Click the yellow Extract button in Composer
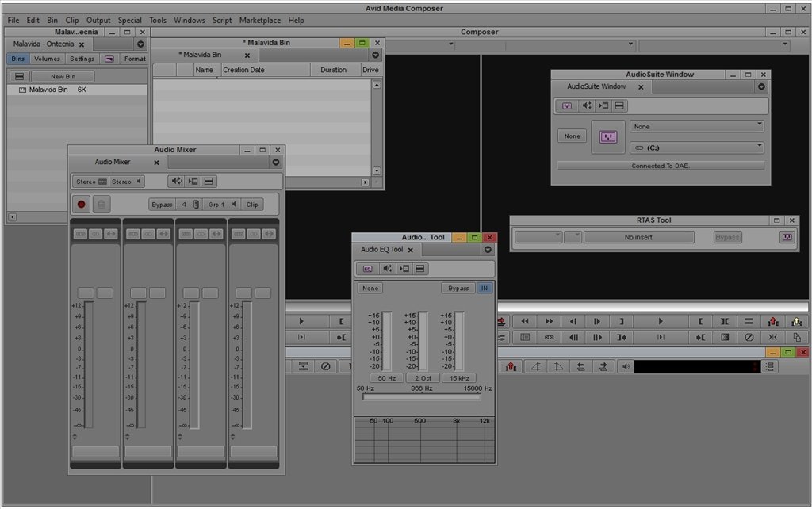Viewport: 812px width, 509px height. 797,322
